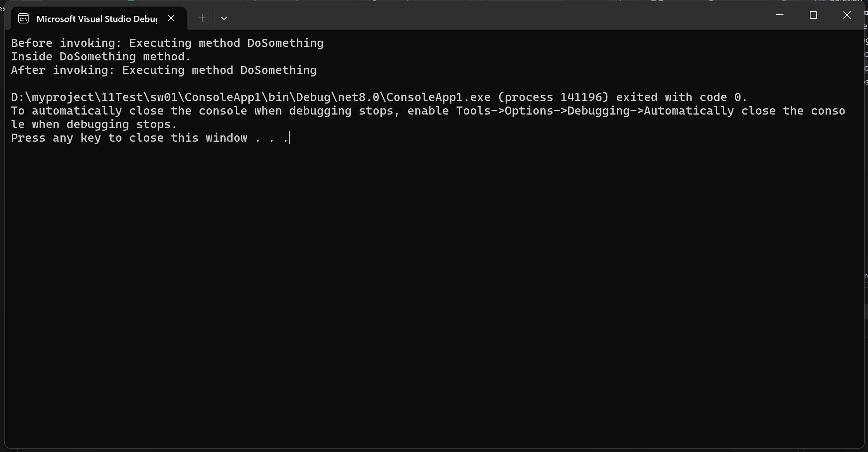Click the process 141196 text

[553, 97]
